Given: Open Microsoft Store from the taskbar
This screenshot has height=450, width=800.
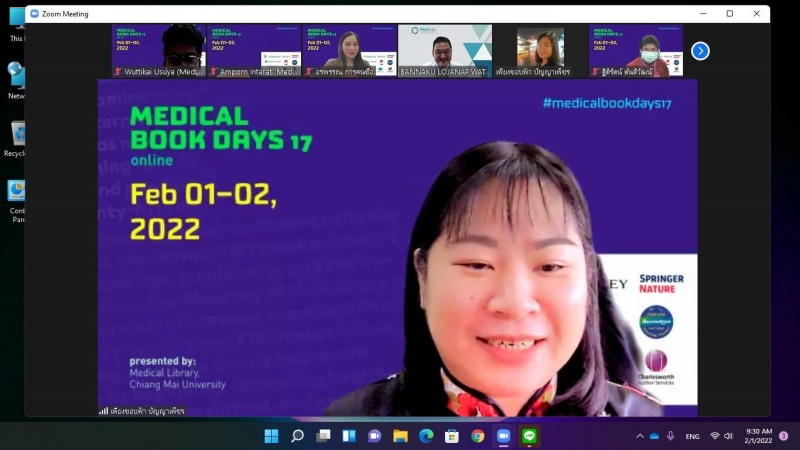Looking at the screenshot, I should tap(452, 436).
